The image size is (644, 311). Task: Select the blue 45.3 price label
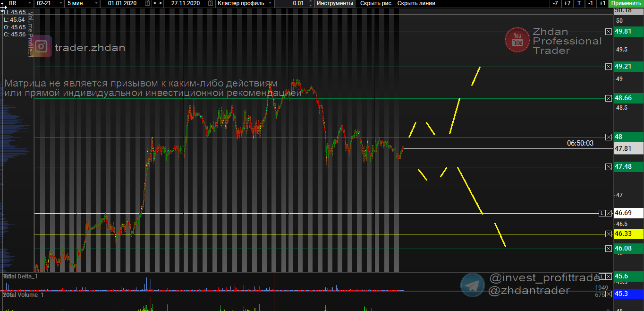(628, 294)
